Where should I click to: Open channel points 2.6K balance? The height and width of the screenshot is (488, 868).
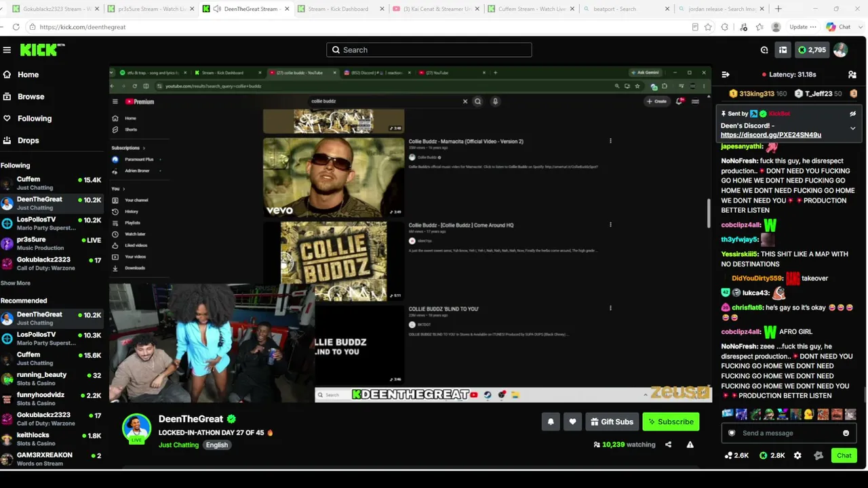736,455
